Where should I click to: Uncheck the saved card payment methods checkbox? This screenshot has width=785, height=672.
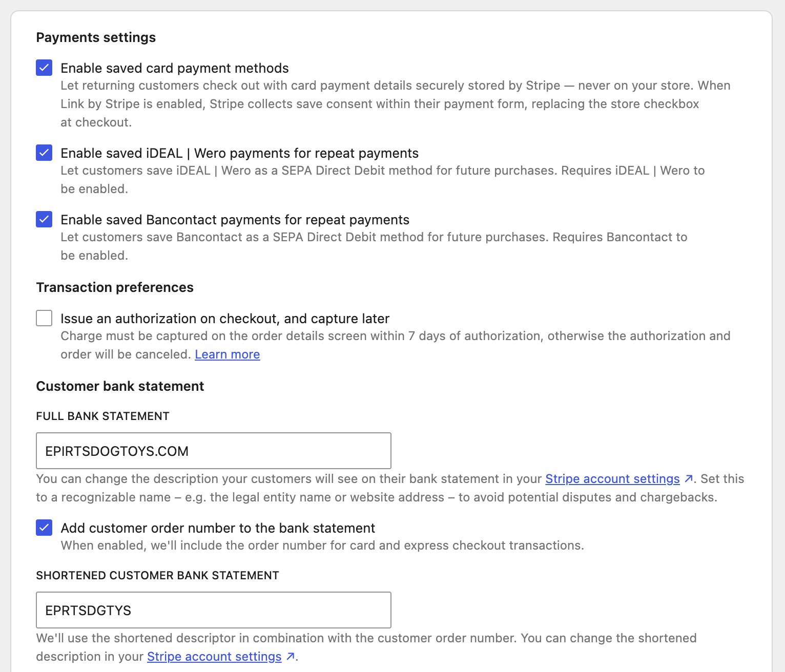pos(44,68)
